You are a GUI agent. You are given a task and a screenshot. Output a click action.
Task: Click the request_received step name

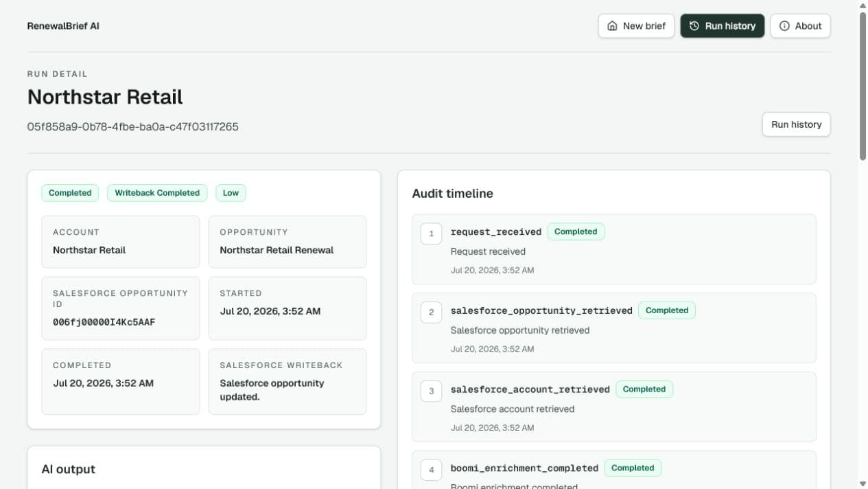tap(496, 231)
